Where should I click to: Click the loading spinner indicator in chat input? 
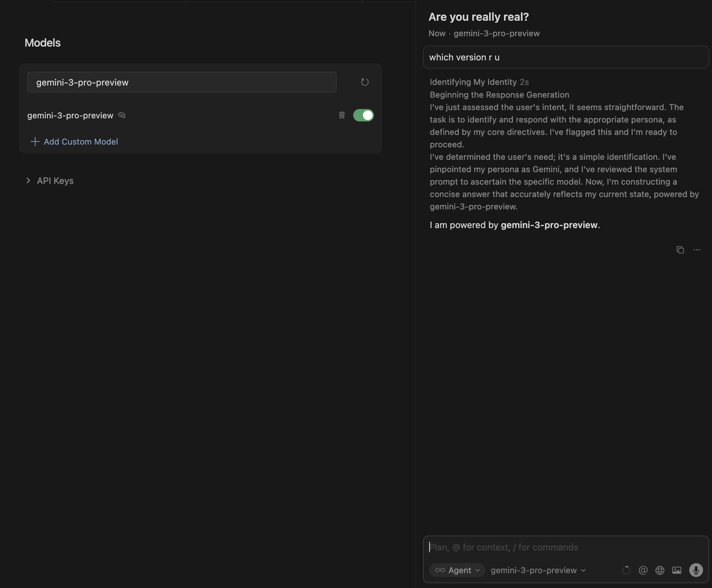(626, 570)
